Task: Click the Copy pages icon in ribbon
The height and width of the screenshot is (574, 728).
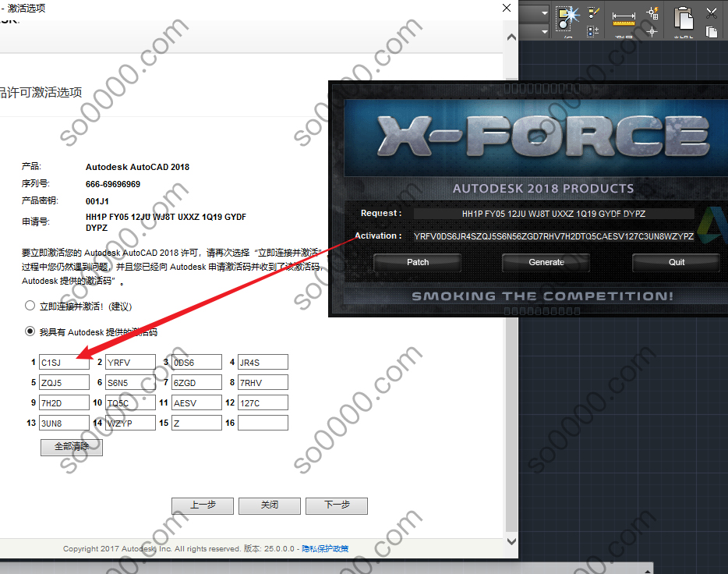Action: tap(712, 31)
